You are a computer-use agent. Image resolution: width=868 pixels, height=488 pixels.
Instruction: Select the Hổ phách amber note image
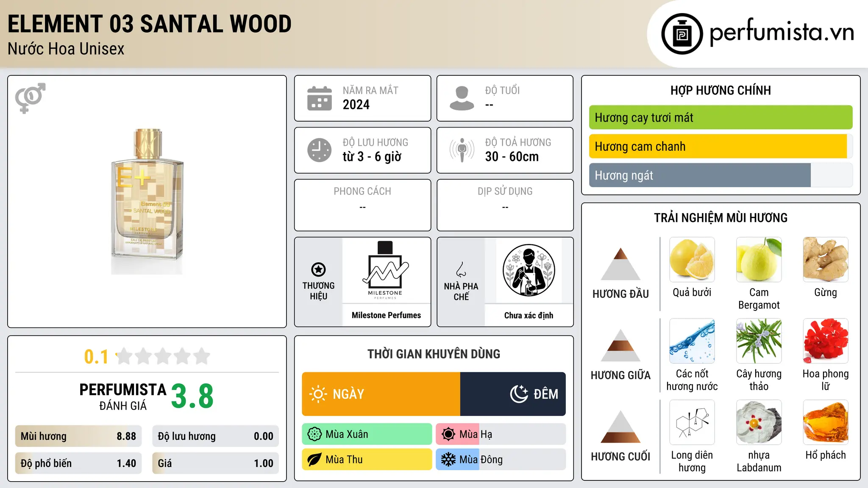click(826, 422)
